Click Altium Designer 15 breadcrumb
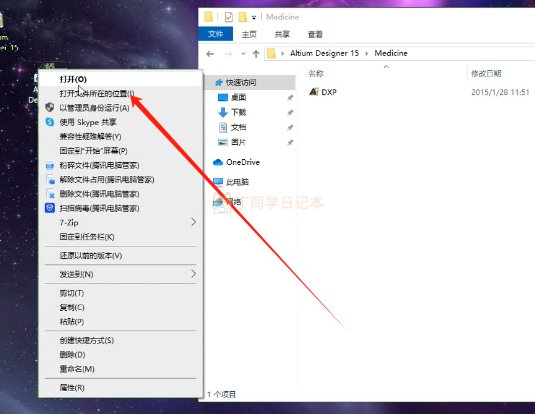 [x=324, y=53]
